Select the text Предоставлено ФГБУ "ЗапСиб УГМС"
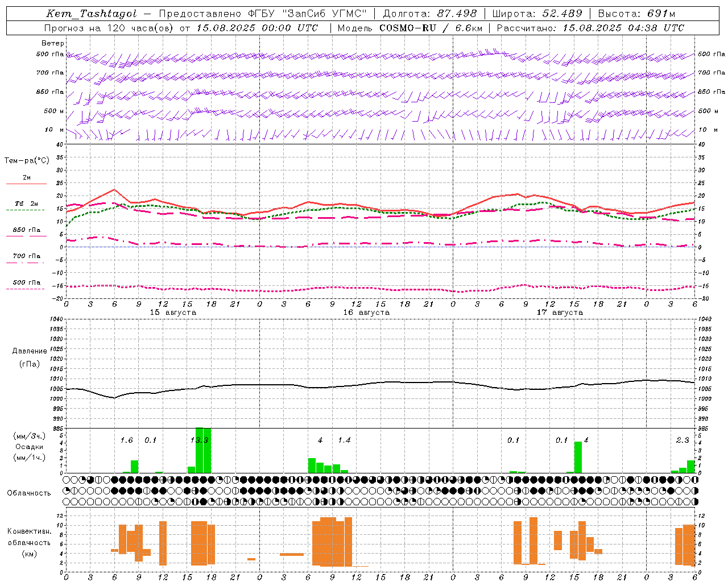 [263, 14]
